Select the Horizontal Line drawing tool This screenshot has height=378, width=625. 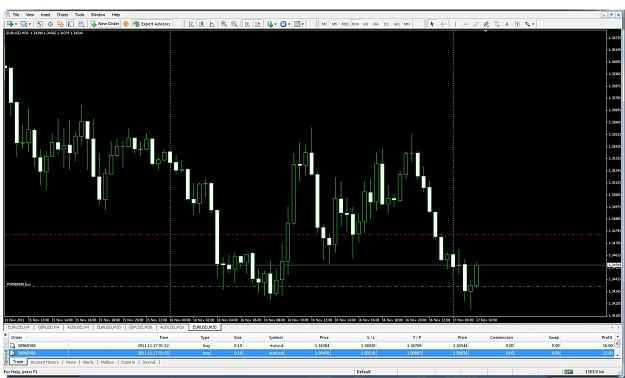pos(466,24)
